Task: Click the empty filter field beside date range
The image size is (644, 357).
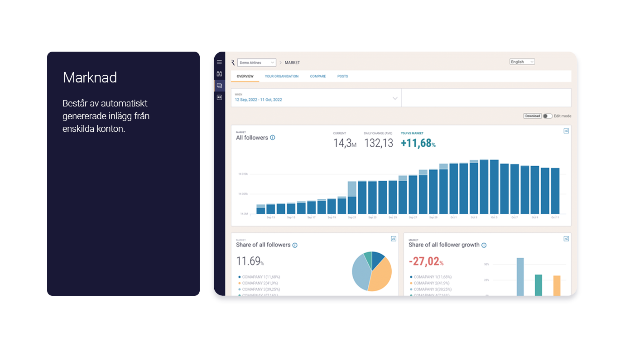Action: (x=486, y=98)
